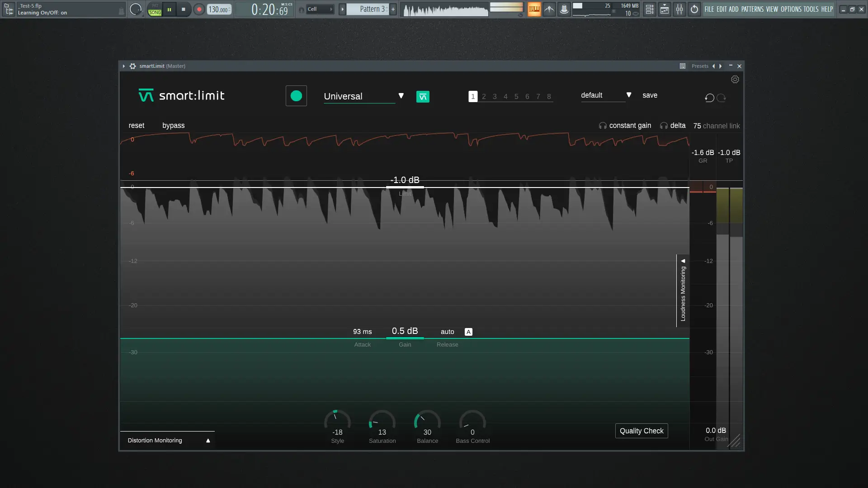Click the Quality Check button

point(641,431)
